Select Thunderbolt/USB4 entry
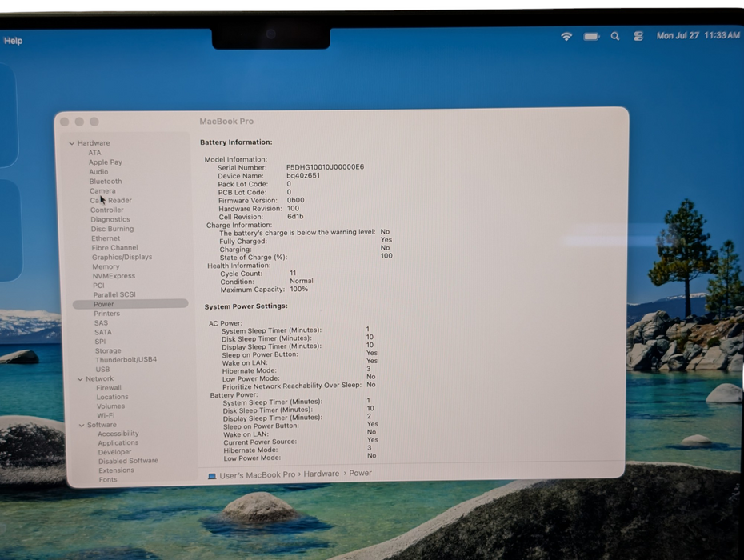Viewport: 744px width, 560px height. coord(126,360)
